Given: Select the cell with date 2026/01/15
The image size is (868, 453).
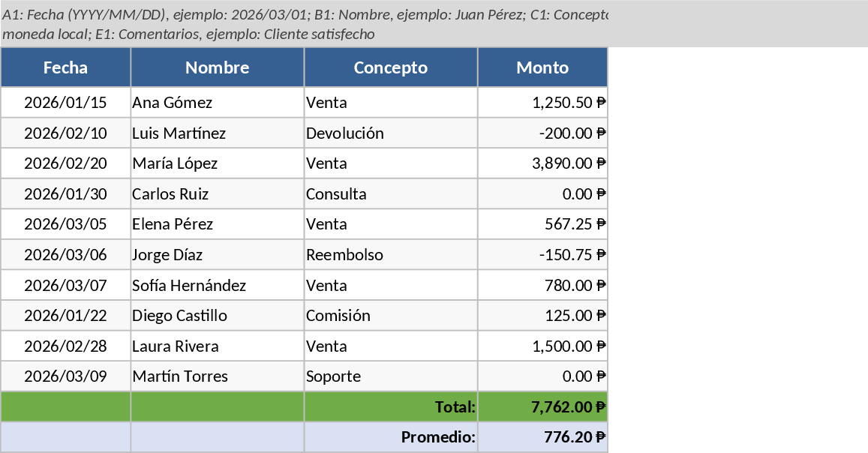Looking at the screenshot, I should (65, 103).
